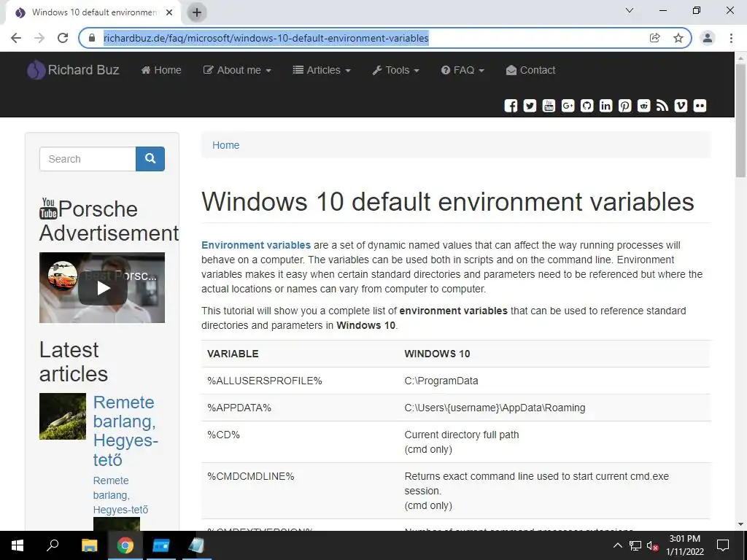Image resolution: width=747 pixels, height=560 pixels.
Task: Click the page vertical scrollbar thumb
Action: (x=741, y=120)
